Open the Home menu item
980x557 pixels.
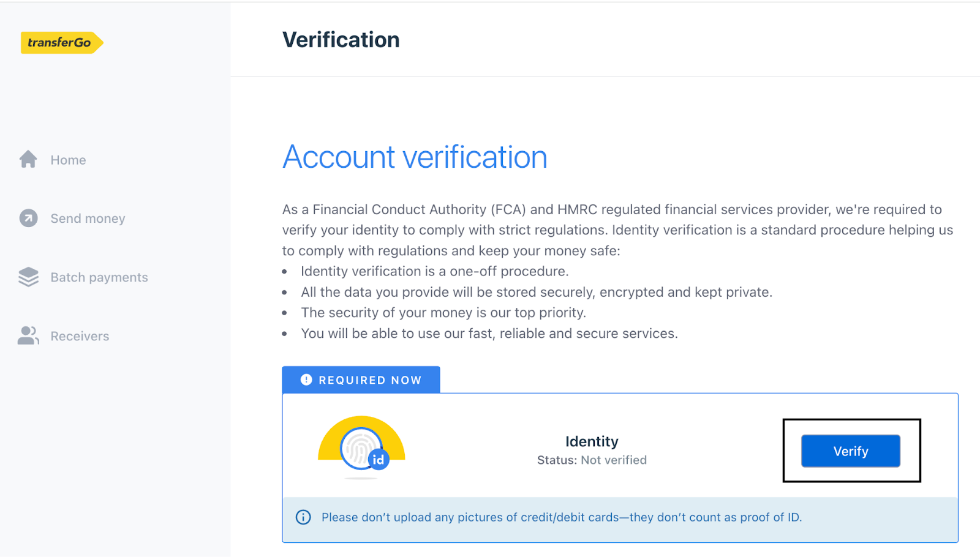(68, 159)
